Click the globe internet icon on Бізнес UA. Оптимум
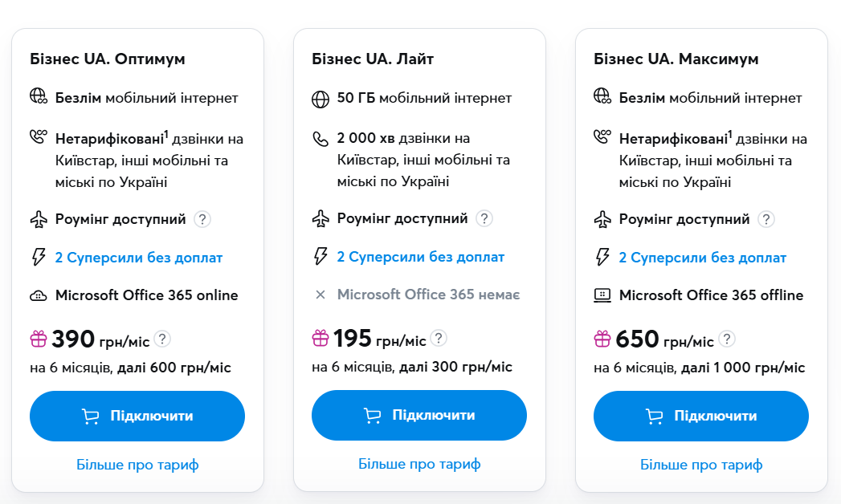The width and height of the screenshot is (841, 504). (x=38, y=98)
